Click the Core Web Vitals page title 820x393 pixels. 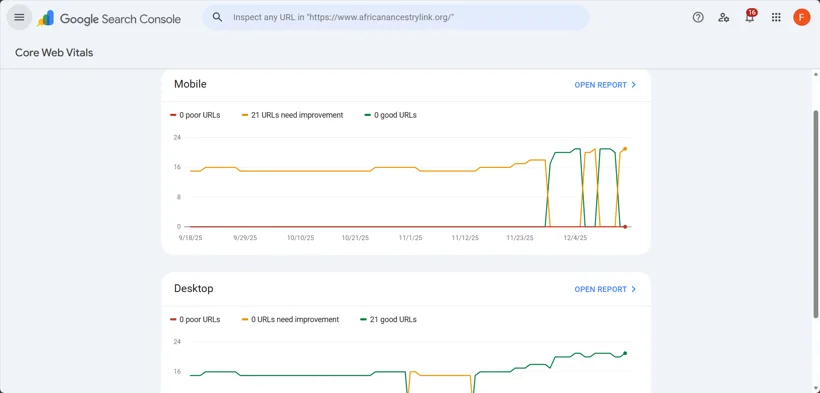point(54,52)
